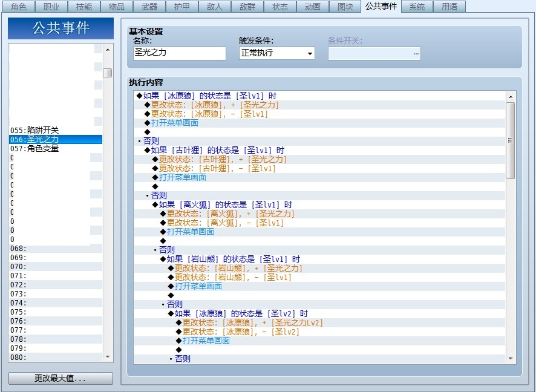Screen dimensions: 536x392
Task: Switch to the 敌人 tab
Action: pos(215,7)
